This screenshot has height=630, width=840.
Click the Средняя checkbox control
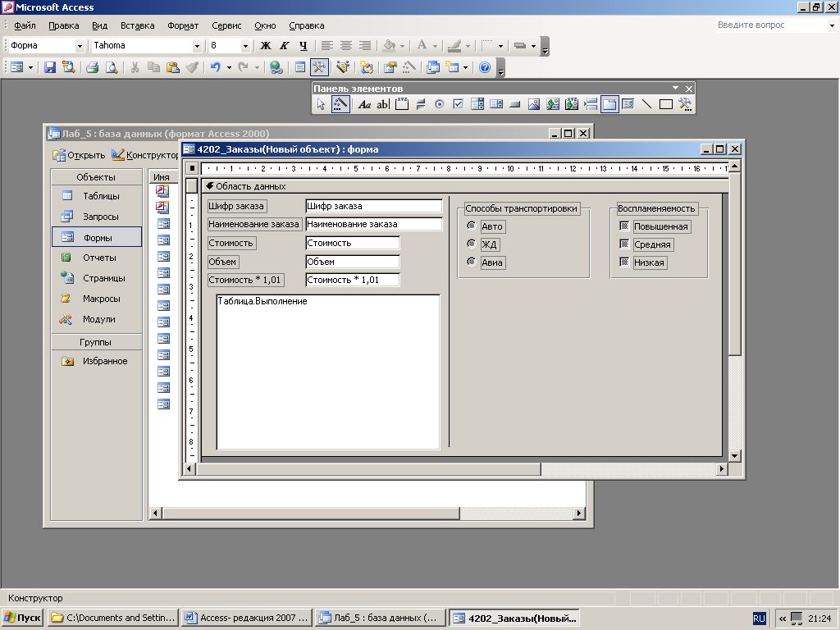pyautogui.click(x=624, y=244)
